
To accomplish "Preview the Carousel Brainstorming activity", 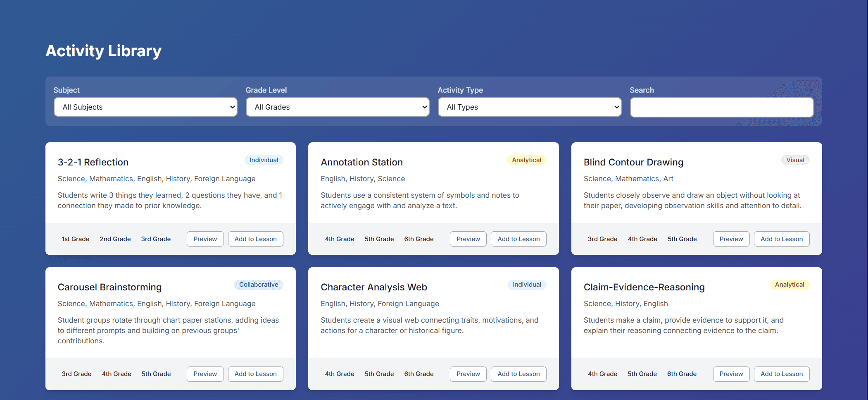I will (205, 374).
